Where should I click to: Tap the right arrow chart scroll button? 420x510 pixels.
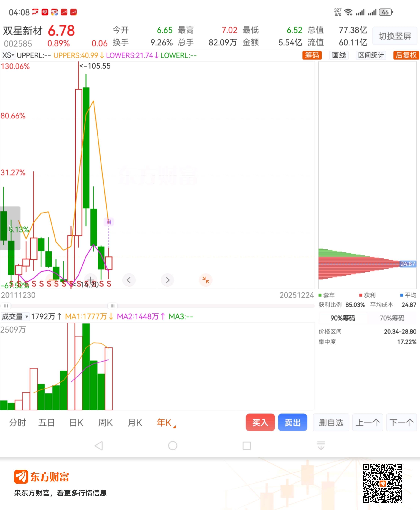pos(167,280)
